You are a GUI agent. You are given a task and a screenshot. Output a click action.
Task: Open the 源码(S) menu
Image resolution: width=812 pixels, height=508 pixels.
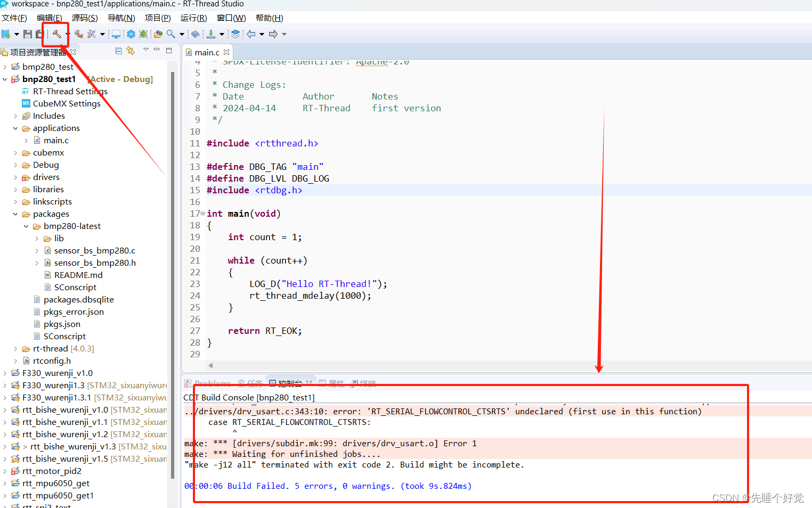coord(85,18)
